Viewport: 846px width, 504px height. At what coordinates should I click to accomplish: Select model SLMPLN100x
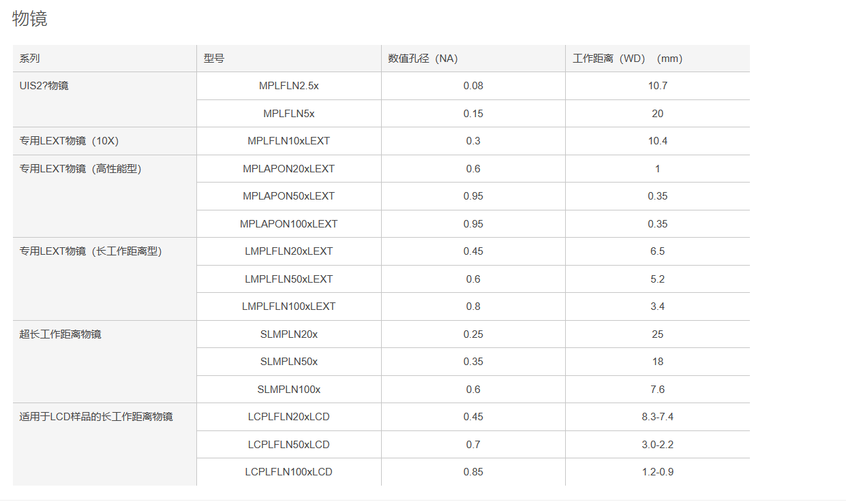289,390
